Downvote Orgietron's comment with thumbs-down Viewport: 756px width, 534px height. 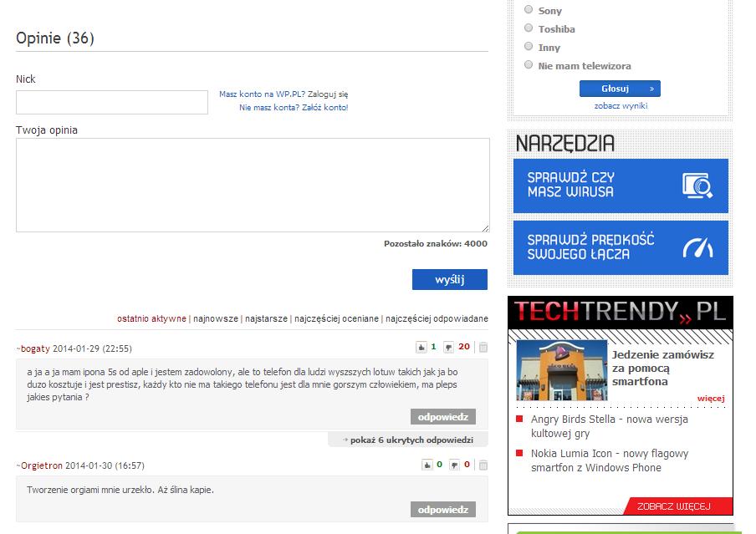click(x=454, y=465)
